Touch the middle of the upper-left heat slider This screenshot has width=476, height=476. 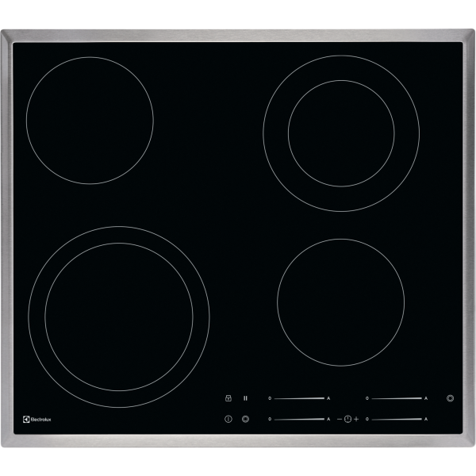tap(300, 397)
